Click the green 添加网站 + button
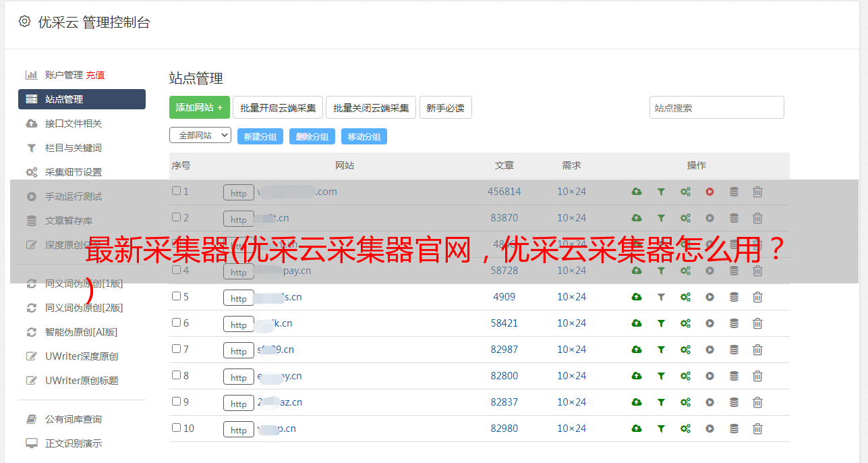 click(200, 107)
